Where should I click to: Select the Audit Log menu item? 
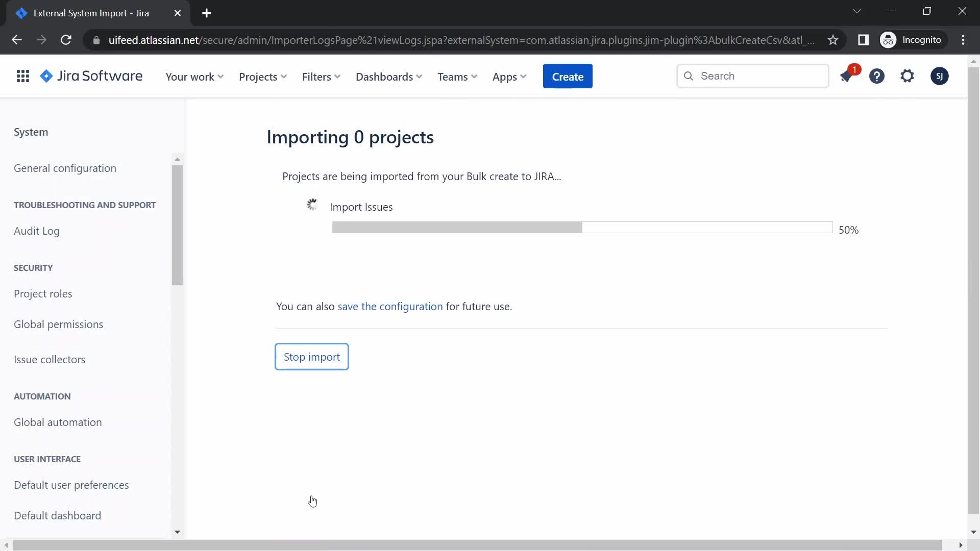coord(36,230)
